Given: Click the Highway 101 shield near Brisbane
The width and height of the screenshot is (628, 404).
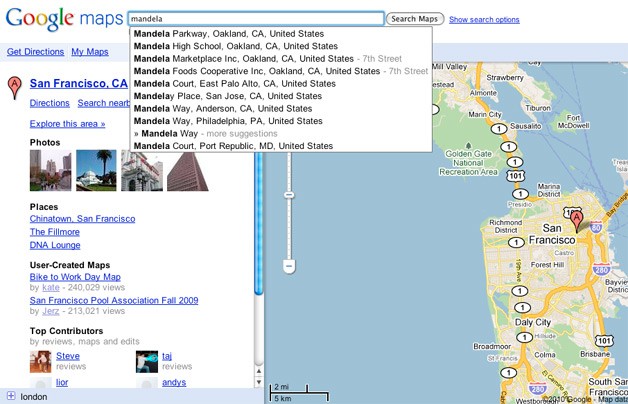Looking at the screenshot, I should tap(604, 341).
